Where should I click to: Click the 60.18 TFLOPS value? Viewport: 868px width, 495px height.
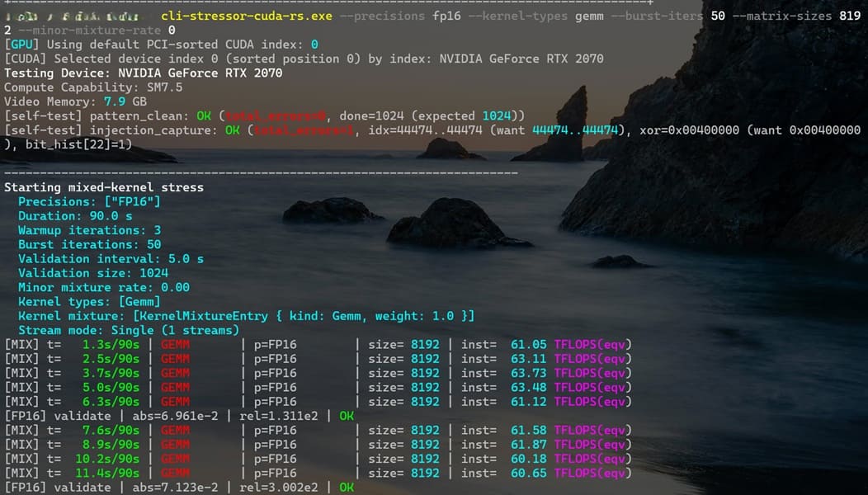(x=529, y=459)
